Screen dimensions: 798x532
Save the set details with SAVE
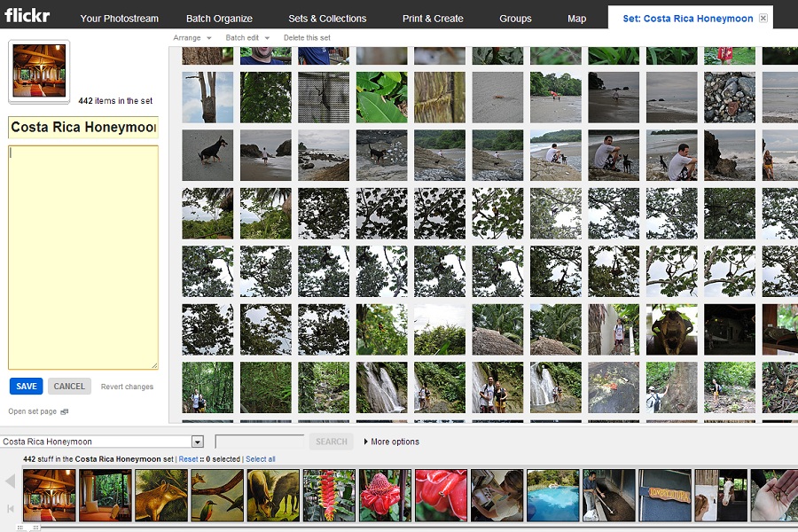coord(26,386)
